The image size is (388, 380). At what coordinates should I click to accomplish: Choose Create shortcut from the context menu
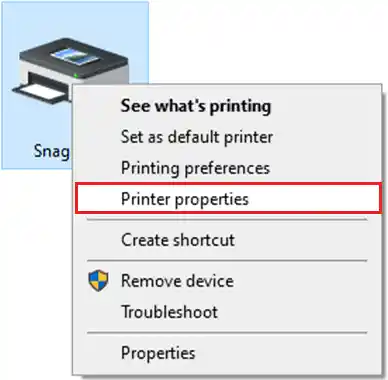(x=178, y=240)
